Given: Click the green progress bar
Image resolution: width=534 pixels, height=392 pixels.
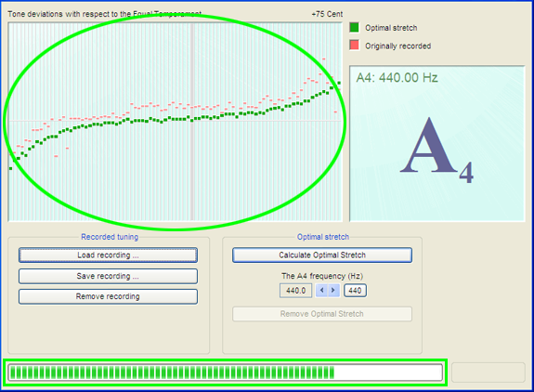Looking at the screenshot, I should coord(225,372).
